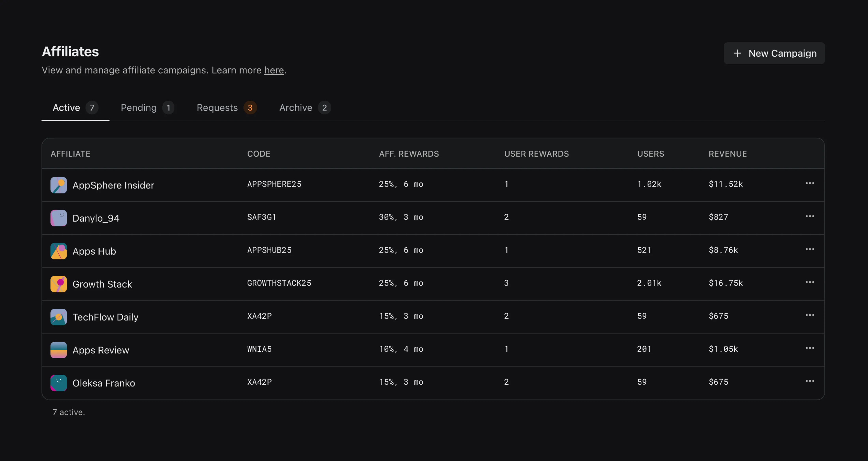Screen dimensions: 868x461
Task: Open the Apps Review row options menu
Action: (810, 348)
